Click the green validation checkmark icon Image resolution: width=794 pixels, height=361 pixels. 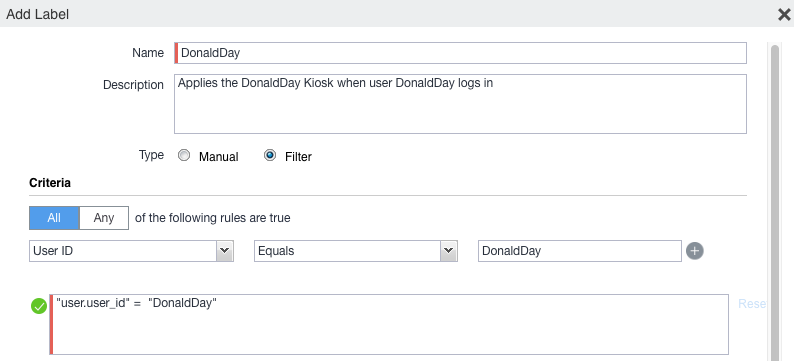pyautogui.click(x=39, y=306)
